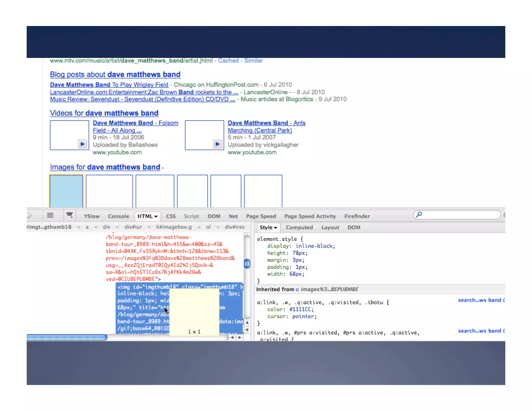532x411 pixels.
Task: Click the Cached link for mtv.com result
Action: pyautogui.click(x=228, y=61)
